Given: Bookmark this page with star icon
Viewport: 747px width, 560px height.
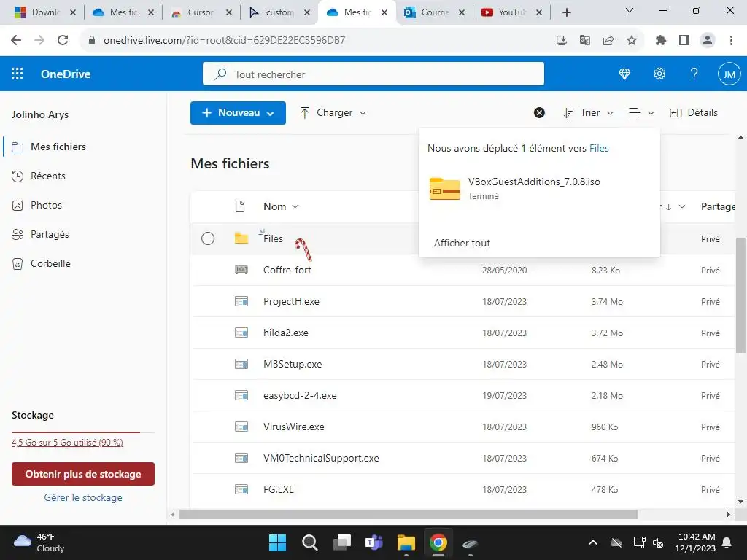Looking at the screenshot, I should point(632,41).
